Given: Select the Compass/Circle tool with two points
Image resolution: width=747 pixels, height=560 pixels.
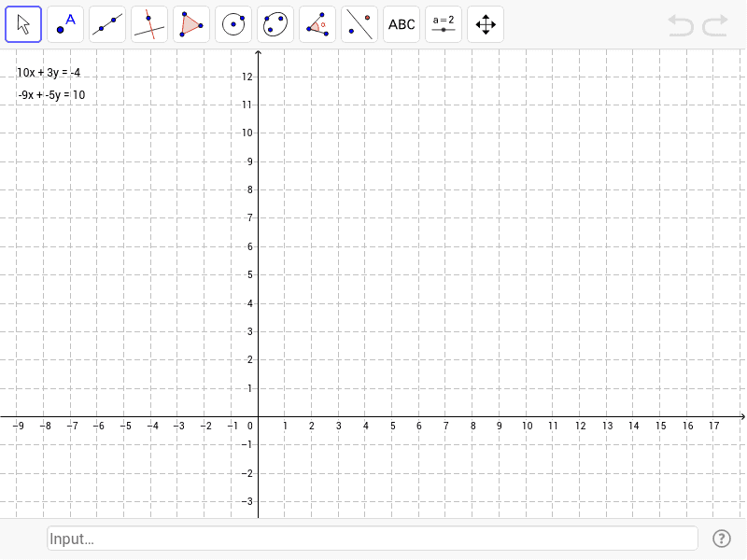Looking at the screenshot, I should click(275, 23).
